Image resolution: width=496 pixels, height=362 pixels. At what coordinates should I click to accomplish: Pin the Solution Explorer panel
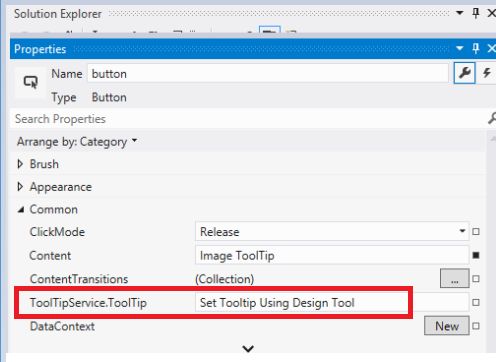pyautogui.click(x=476, y=13)
